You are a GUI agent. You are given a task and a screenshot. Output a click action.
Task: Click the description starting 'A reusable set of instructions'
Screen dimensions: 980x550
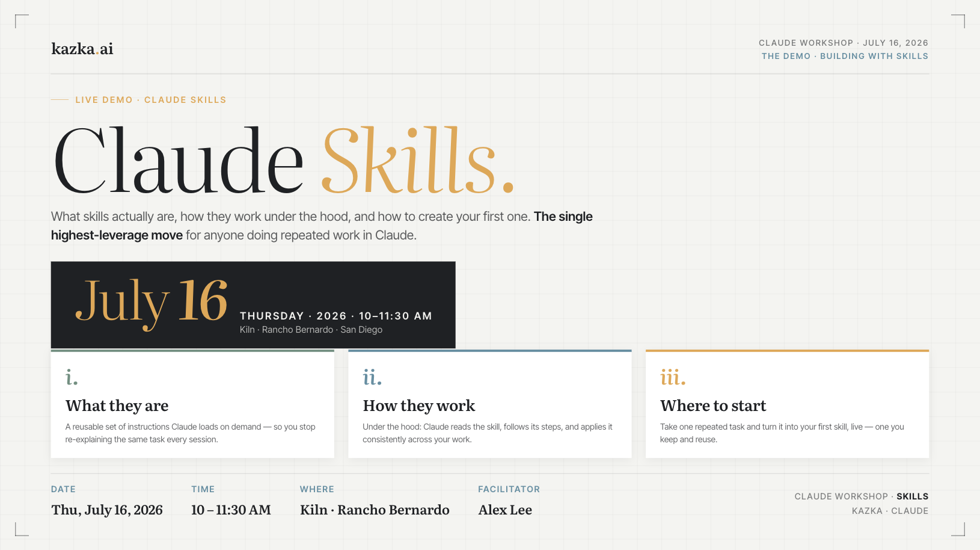pyautogui.click(x=191, y=433)
